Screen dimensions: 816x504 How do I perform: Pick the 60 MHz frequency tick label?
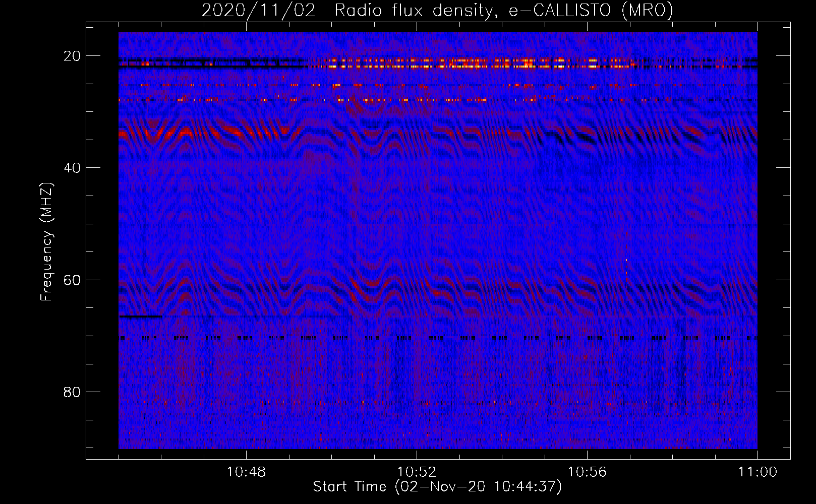click(73, 280)
